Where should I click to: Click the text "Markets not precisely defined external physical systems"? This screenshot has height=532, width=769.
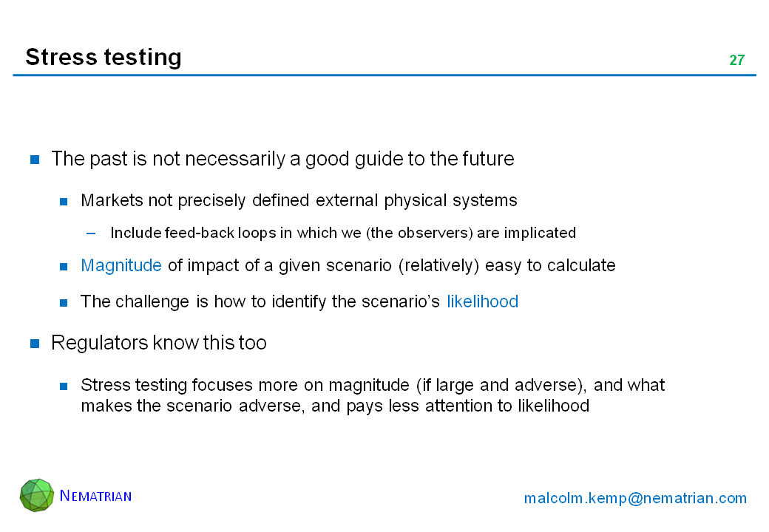(x=299, y=200)
